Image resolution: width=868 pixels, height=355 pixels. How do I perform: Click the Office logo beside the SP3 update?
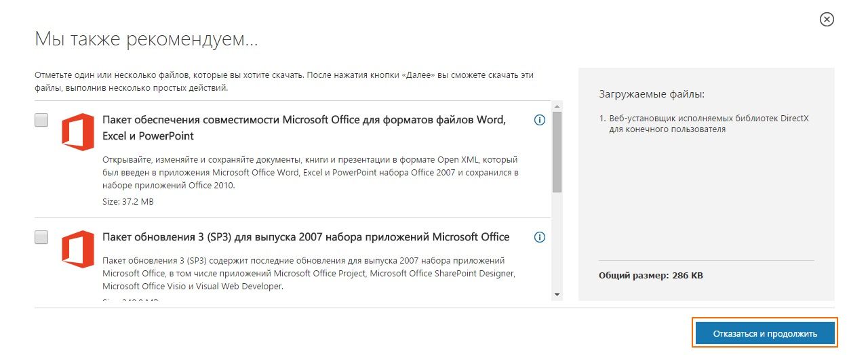click(77, 247)
